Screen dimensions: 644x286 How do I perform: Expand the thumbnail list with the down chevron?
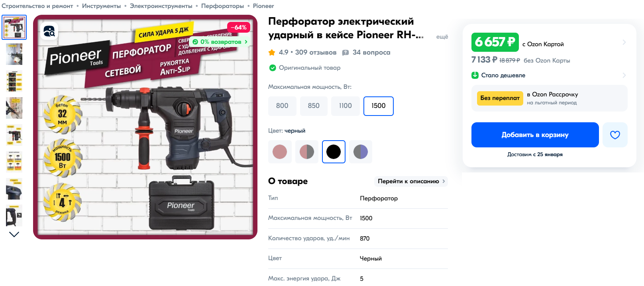tap(14, 234)
